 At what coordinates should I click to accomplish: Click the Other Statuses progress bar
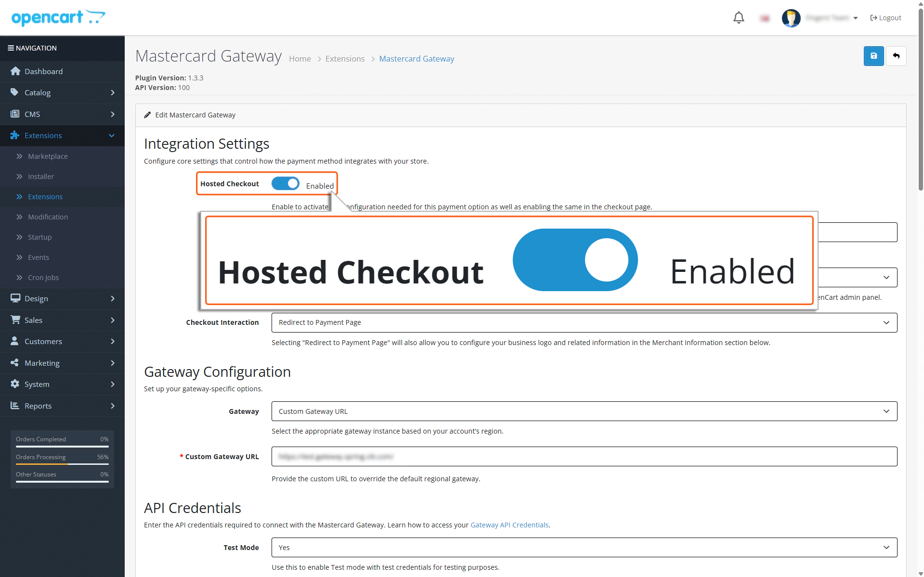point(62,482)
